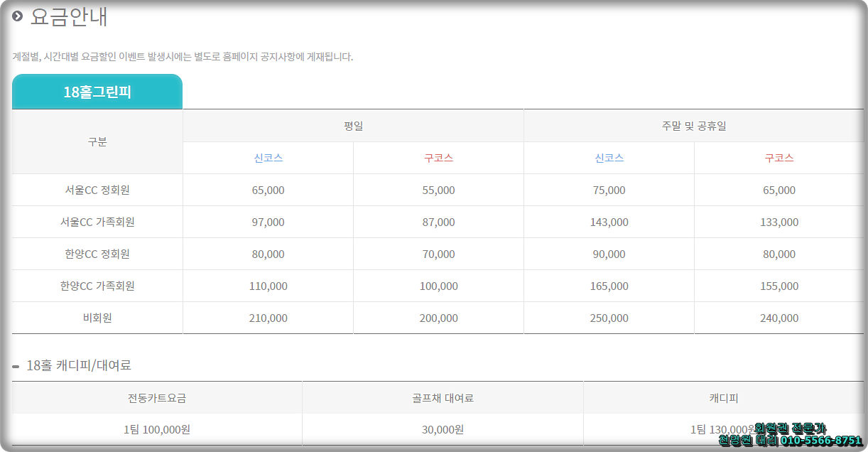
Task: Click the 30,000원 club rental fee
Action: pyautogui.click(x=443, y=429)
